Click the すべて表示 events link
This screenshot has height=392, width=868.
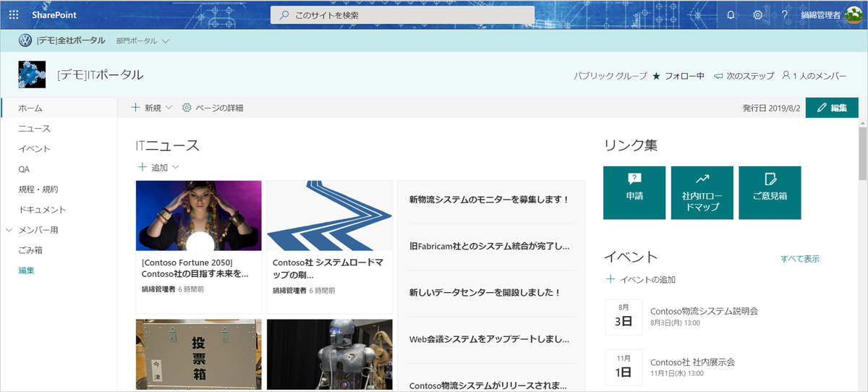[800, 259]
